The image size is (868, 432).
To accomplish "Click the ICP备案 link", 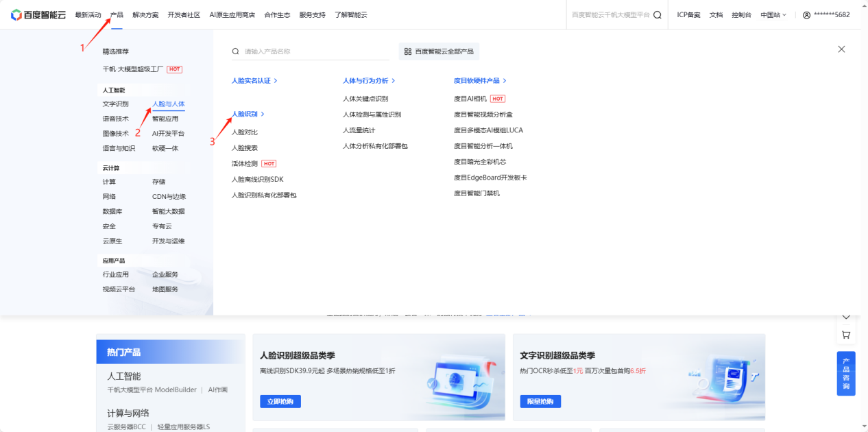I will click(x=689, y=15).
